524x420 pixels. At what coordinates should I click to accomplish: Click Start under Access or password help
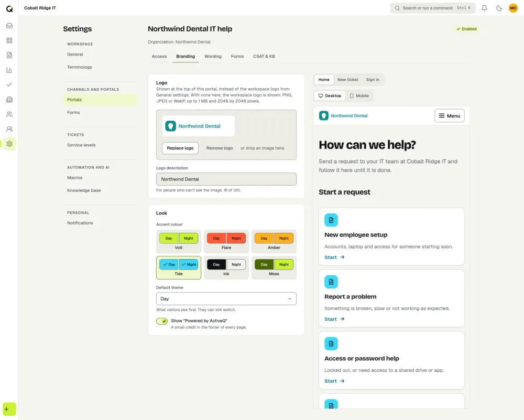[x=334, y=381]
